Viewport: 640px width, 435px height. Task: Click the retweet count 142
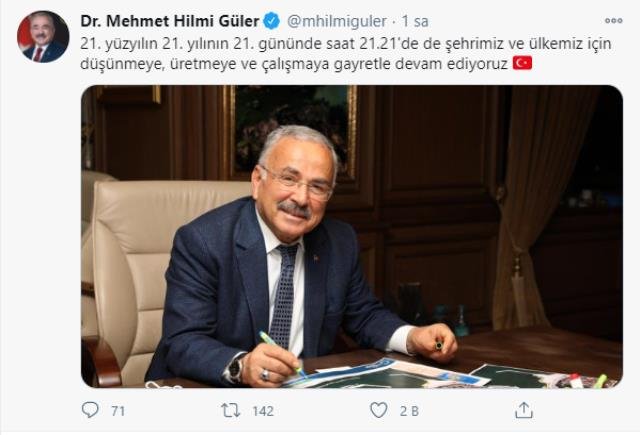click(263, 411)
